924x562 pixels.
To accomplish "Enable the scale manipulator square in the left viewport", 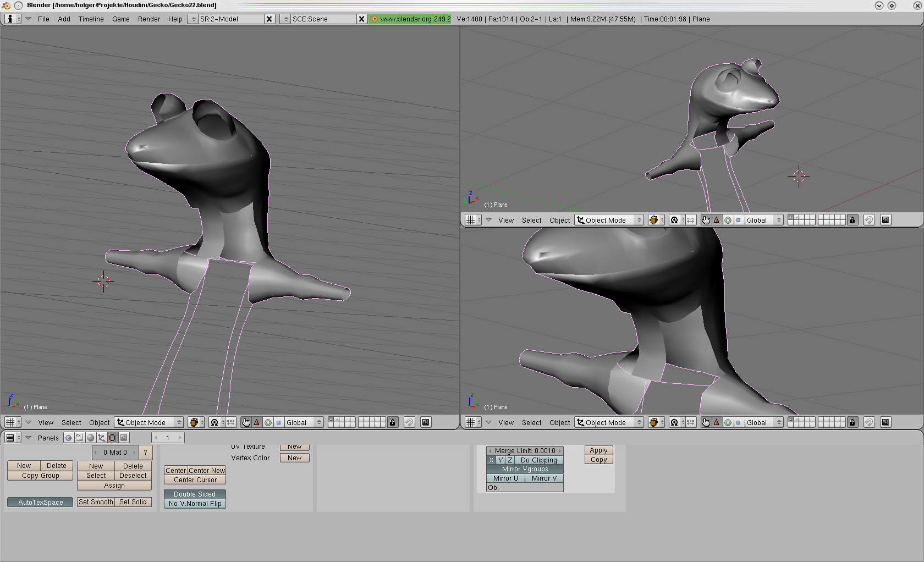I will 278,422.
